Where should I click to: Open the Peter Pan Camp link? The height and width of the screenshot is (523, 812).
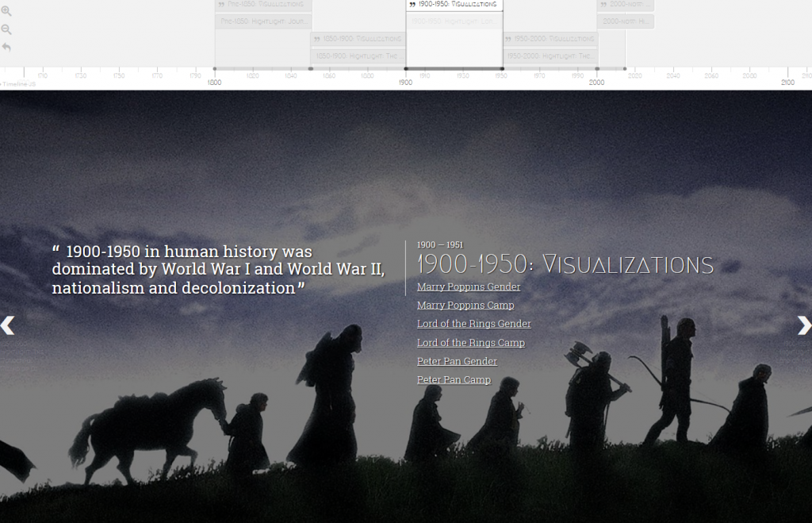(454, 380)
